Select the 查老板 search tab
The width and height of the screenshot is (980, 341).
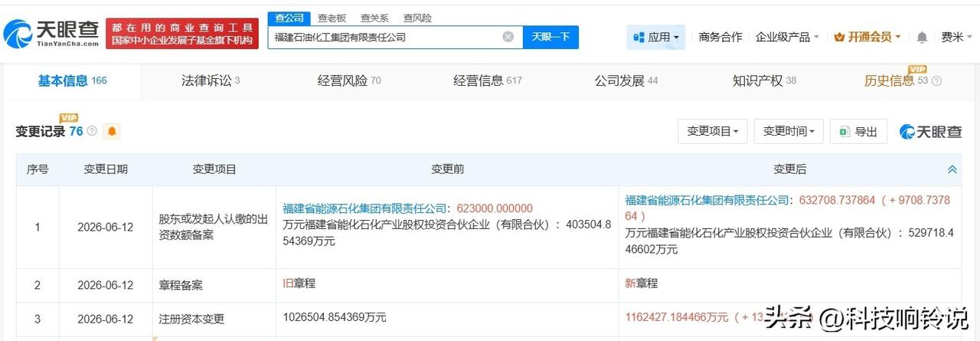[x=332, y=18]
